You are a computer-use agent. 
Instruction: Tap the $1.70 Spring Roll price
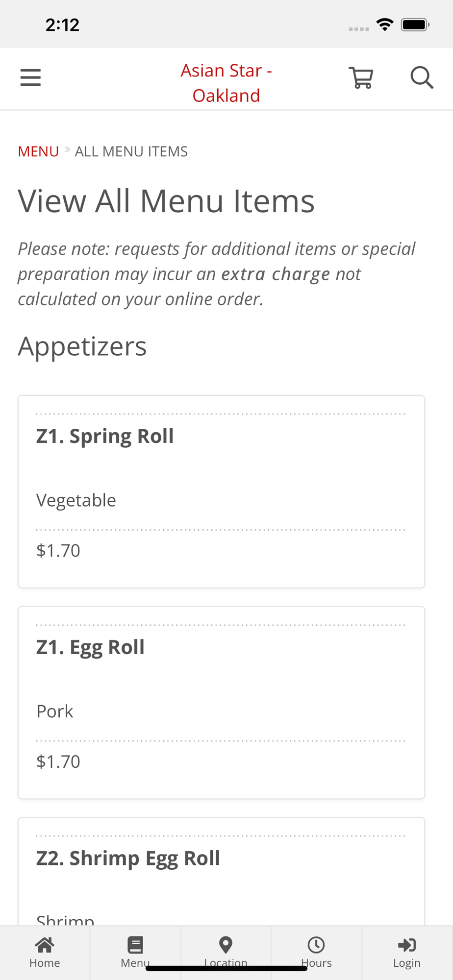click(x=58, y=550)
